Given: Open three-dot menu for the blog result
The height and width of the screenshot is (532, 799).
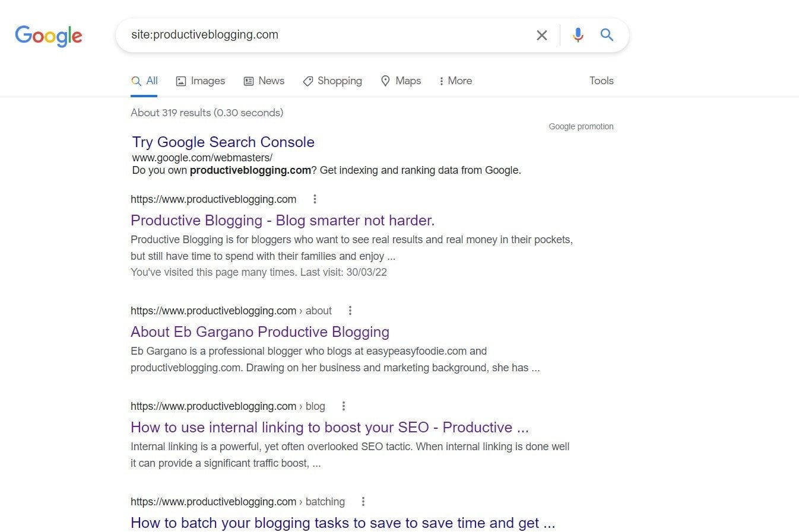Looking at the screenshot, I should (343, 406).
